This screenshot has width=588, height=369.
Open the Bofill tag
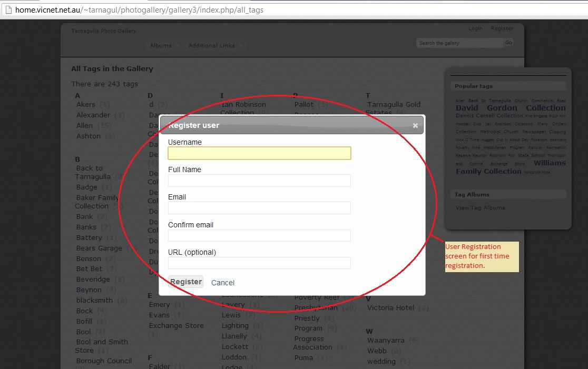(x=84, y=321)
